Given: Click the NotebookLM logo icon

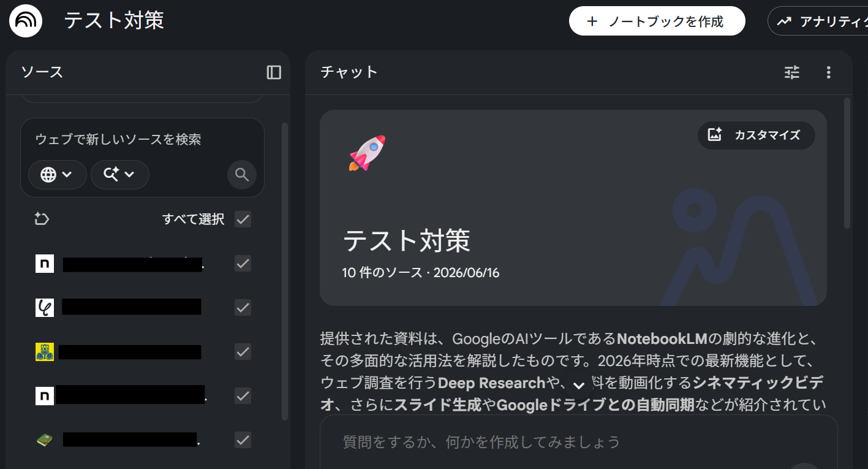Looking at the screenshot, I should click(x=26, y=21).
